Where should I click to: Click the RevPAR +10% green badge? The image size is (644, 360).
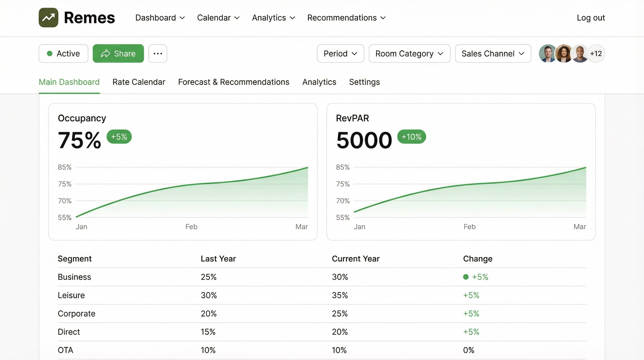411,137
